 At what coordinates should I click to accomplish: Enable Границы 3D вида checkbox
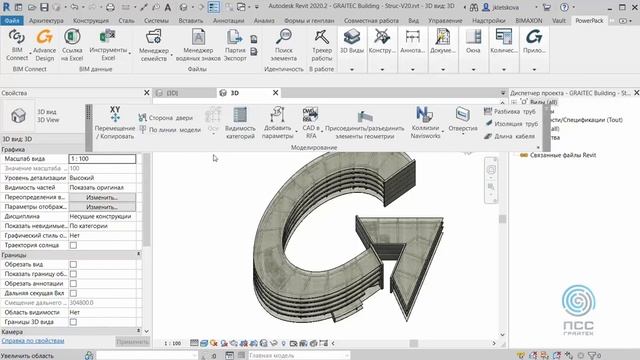point(73,322)
